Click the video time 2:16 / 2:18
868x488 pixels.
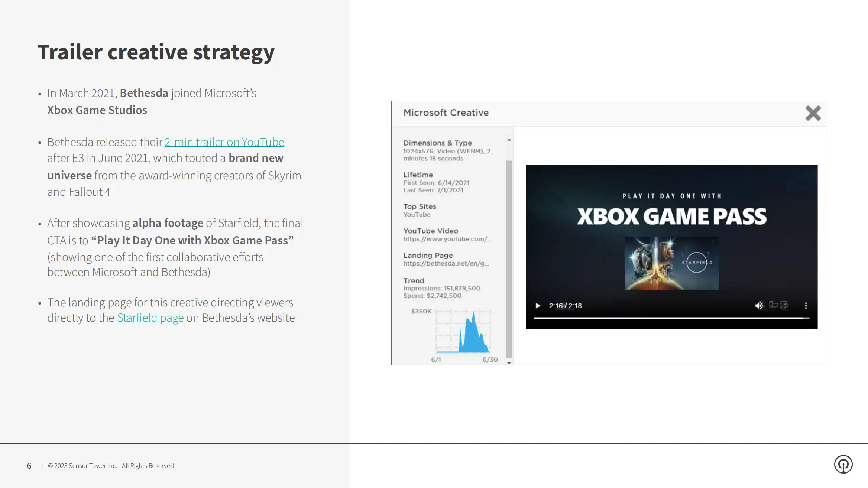[x=565, y=306]
